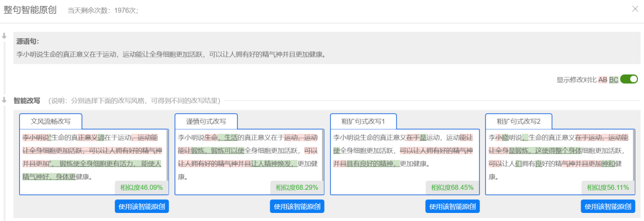Close the 整句智能原创 dialog
This screenshot has width=644, height=221.
tap(635, 9)
